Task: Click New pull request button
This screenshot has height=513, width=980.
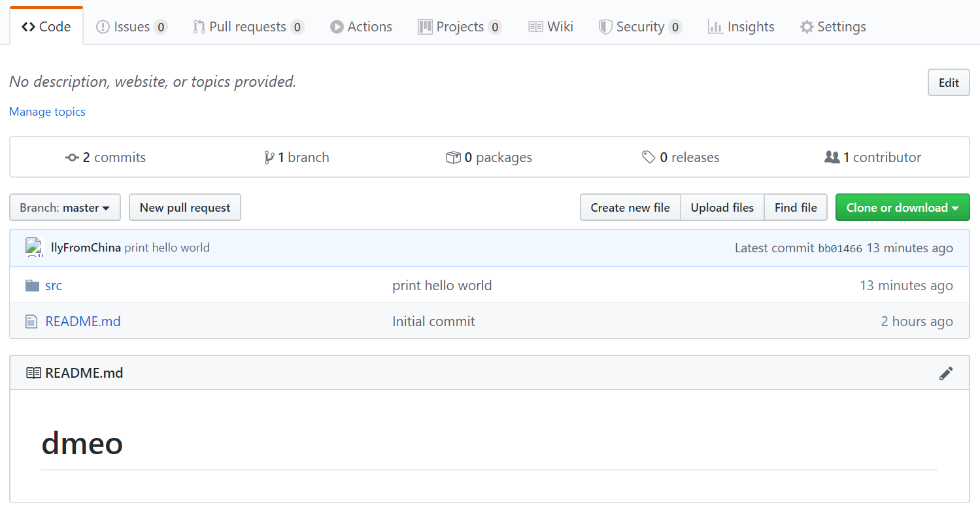Action: (185, 208)
